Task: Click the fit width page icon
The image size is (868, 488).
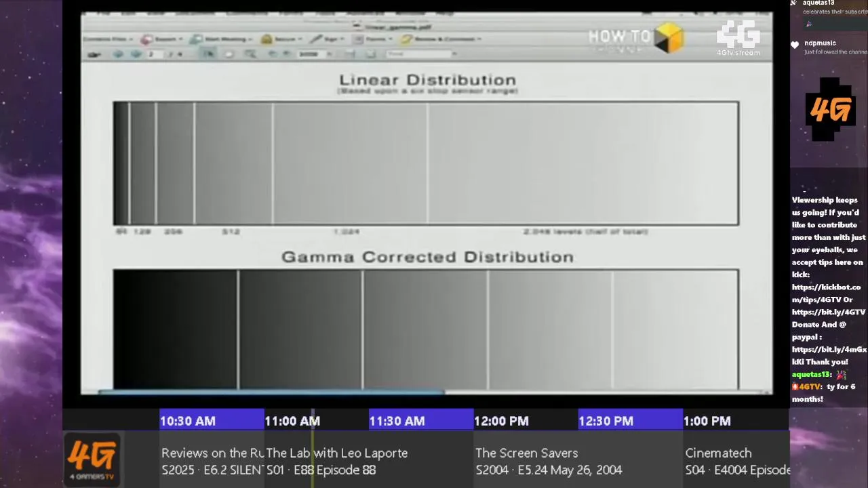Action: [351, 54]
